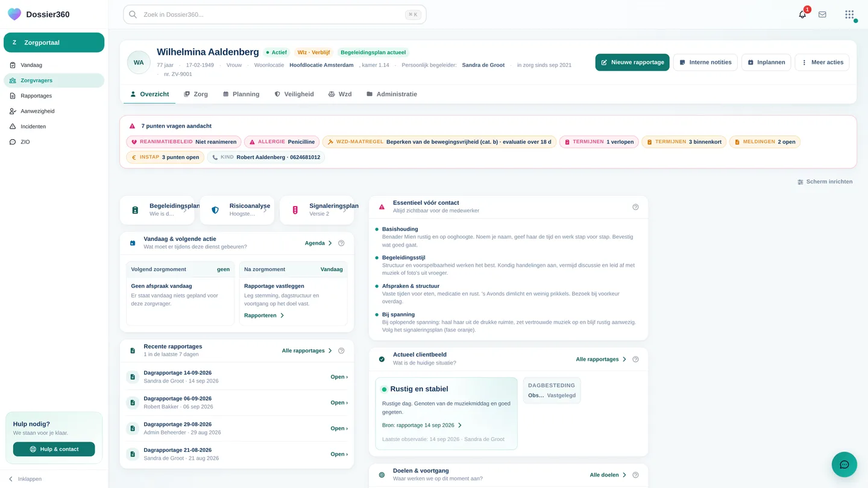Open the Begeleidingsplan card
The height and width of the screenshot is (488, 868).
tap(157, 210)
